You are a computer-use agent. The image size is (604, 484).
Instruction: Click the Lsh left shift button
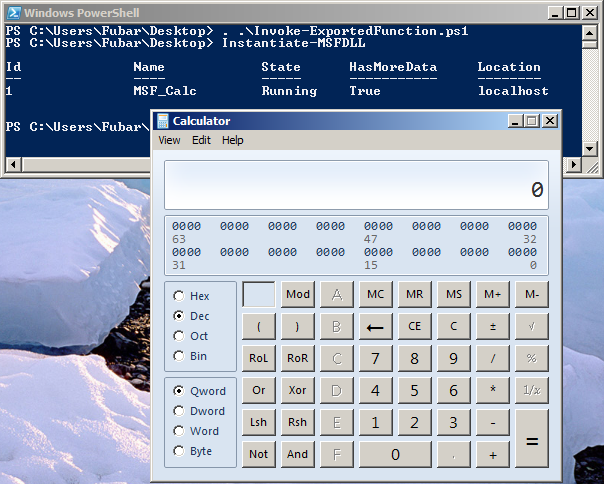click(258, 422)
